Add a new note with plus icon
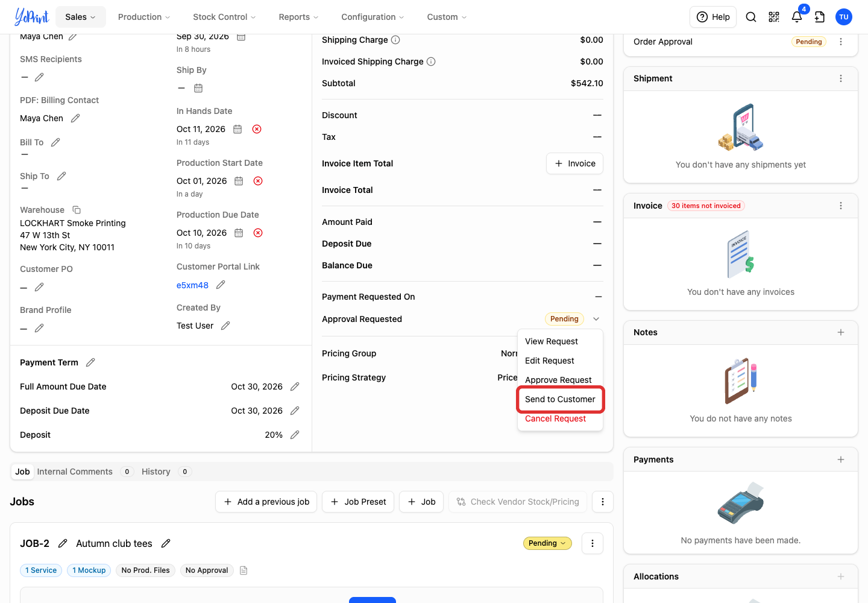 (841, 332)
